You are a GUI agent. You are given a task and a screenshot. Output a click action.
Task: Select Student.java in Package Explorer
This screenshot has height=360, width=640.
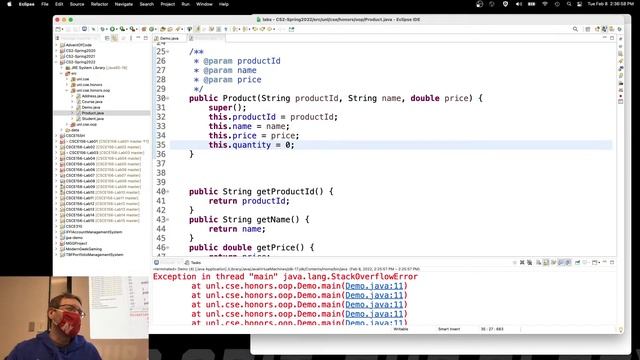[x=92, y=119]
